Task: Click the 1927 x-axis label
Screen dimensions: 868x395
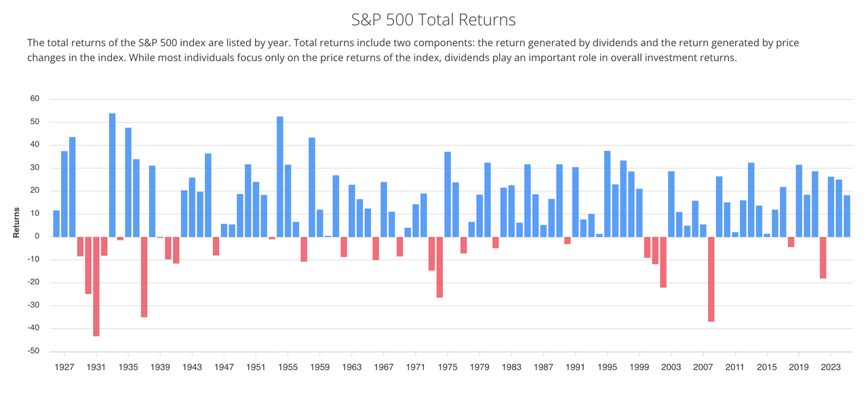Action: coord(64,367)
